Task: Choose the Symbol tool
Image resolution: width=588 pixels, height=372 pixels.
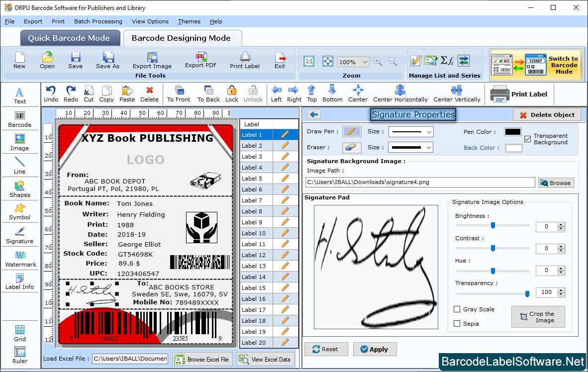Action: [x=19, y=212]
